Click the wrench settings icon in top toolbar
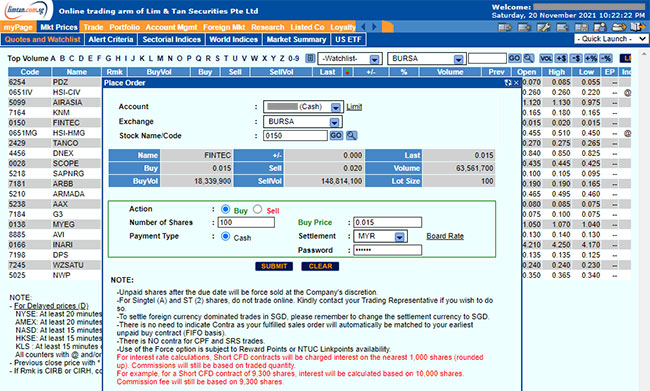The height and width of the screenshot is (391, 650). click(543, 27)
